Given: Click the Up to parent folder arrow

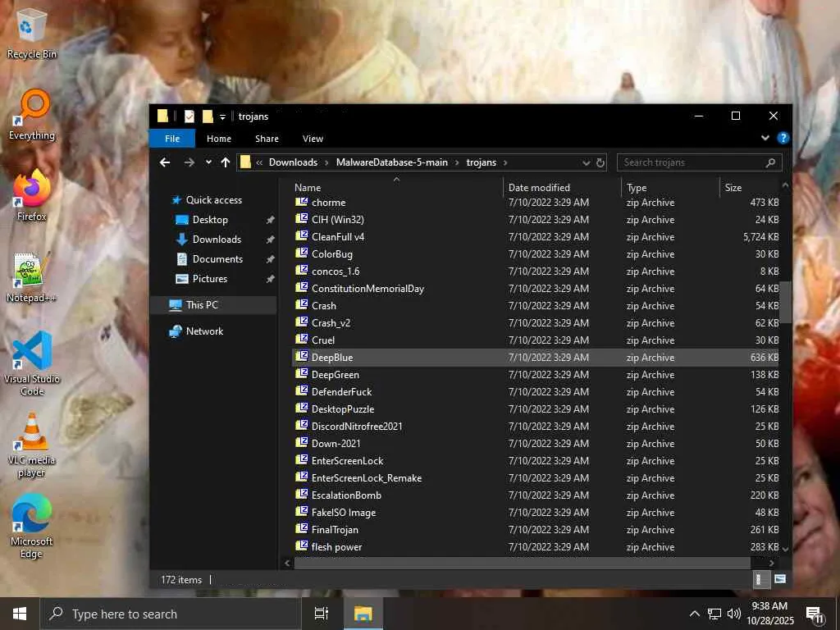Looking at the screenshot, I should pyautogui.click(x=226, y=162).
